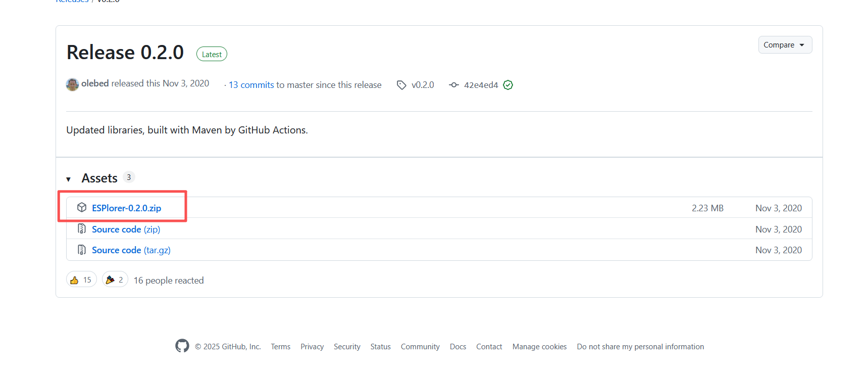This screenshot has height=371, width=868.
Task: Click the Nov 3, 2020 date in Source code (tar.gz) row
Action: pyautogui.click(x=779, y=250)
